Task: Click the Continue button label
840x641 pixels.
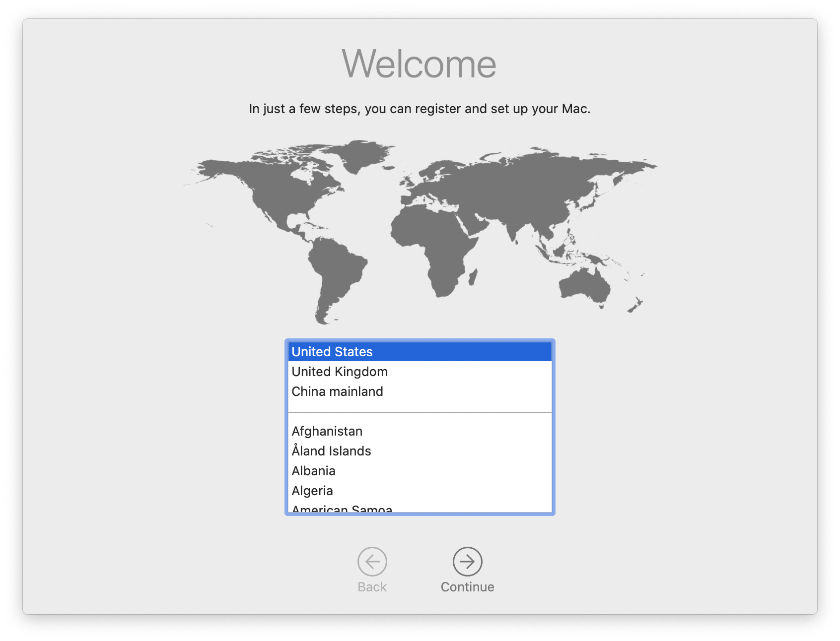Action: [467, 587]
